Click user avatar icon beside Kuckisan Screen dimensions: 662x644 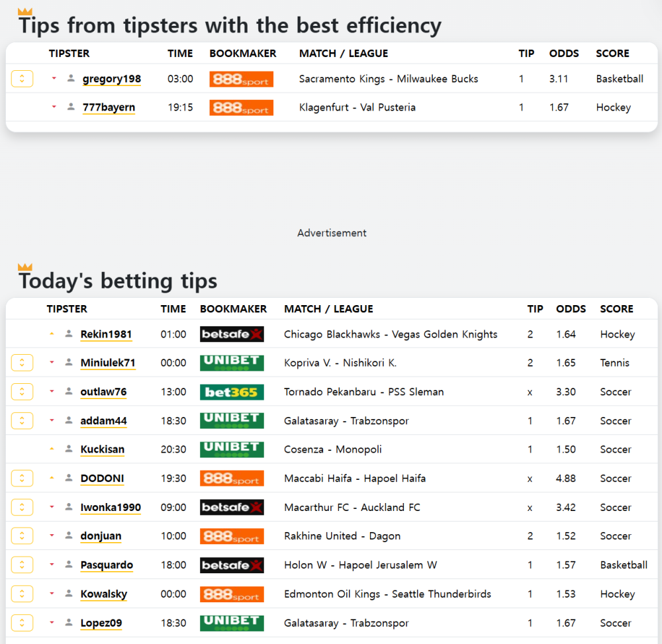pyautogui.click(x=69, y=449)
